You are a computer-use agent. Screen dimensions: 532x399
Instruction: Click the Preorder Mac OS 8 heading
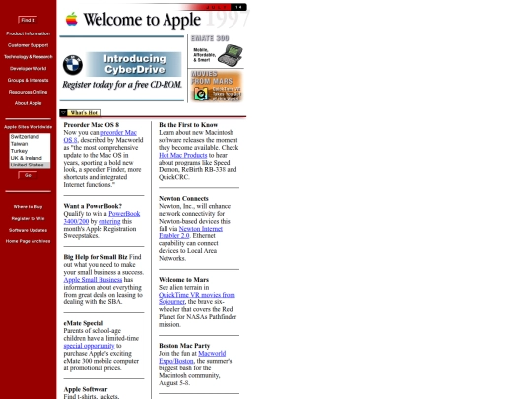pyautogui.click(x=92, y=125)
